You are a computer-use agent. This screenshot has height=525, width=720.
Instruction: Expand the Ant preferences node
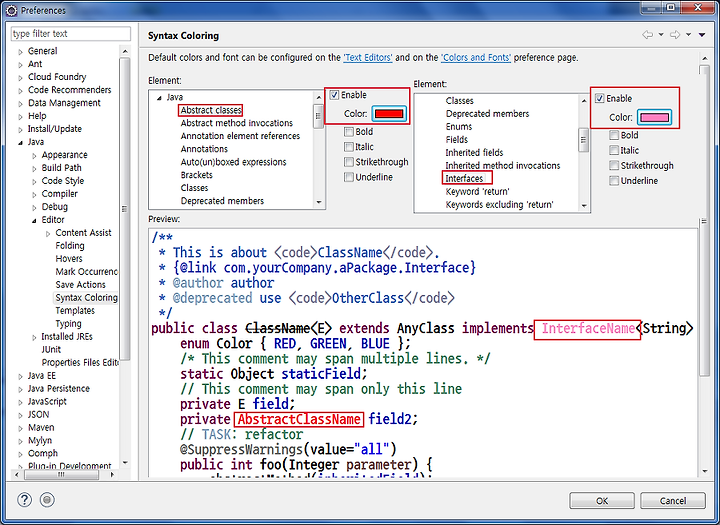tap(20, 65)
